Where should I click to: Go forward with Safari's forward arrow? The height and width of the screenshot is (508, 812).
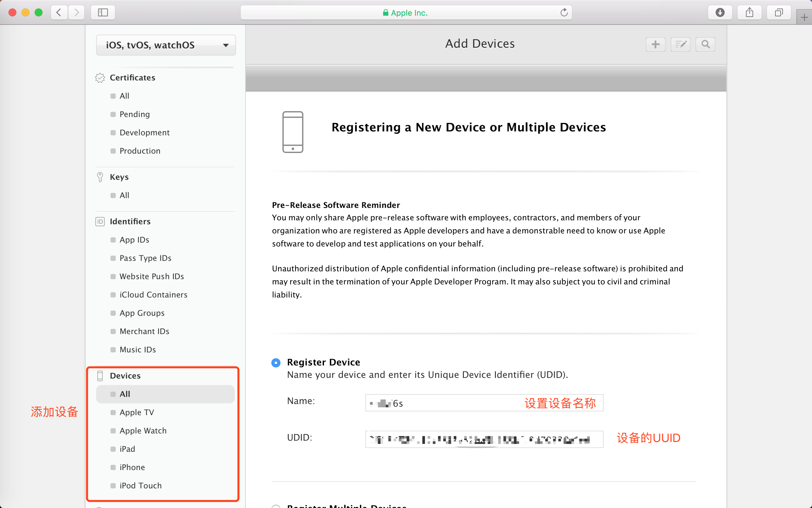pos(76,13)
